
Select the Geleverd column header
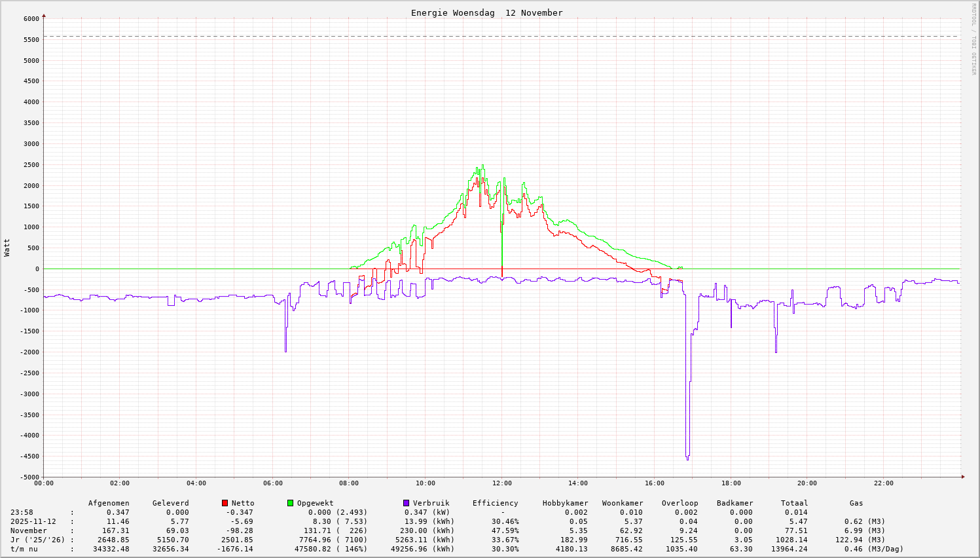click(170, 503)
